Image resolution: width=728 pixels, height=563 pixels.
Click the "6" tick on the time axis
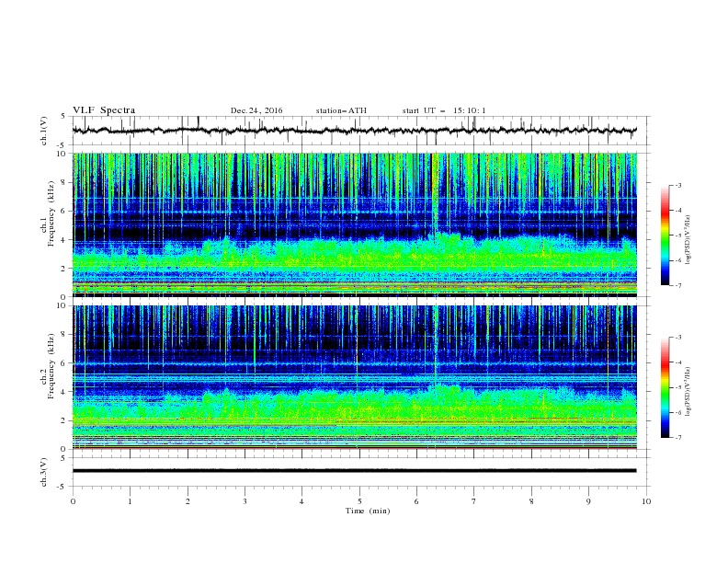[416, 501]
